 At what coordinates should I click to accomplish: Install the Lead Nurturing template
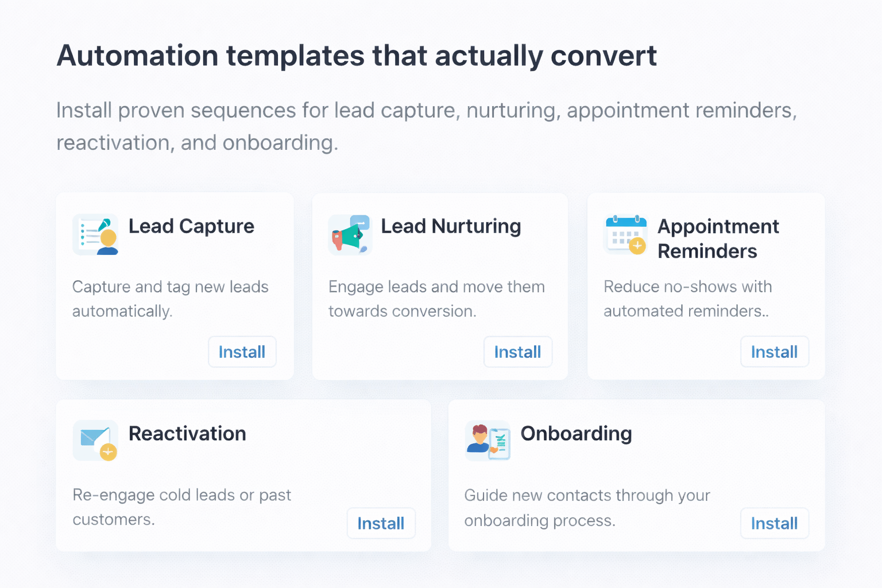pyautogui.click(x=517, y=351)
